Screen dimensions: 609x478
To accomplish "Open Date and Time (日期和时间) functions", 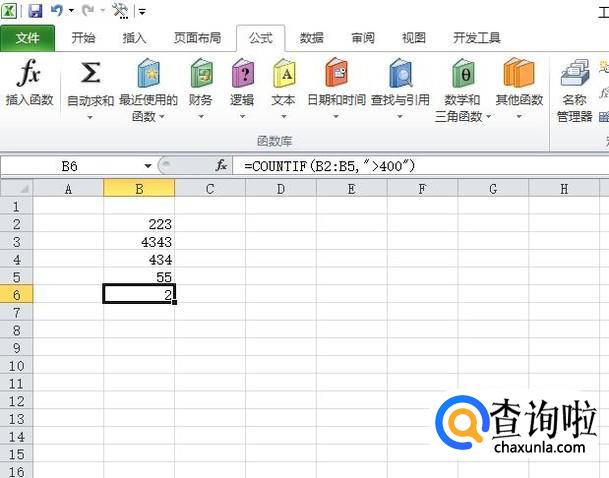I will pyautogui.click(x=336, y=74).
